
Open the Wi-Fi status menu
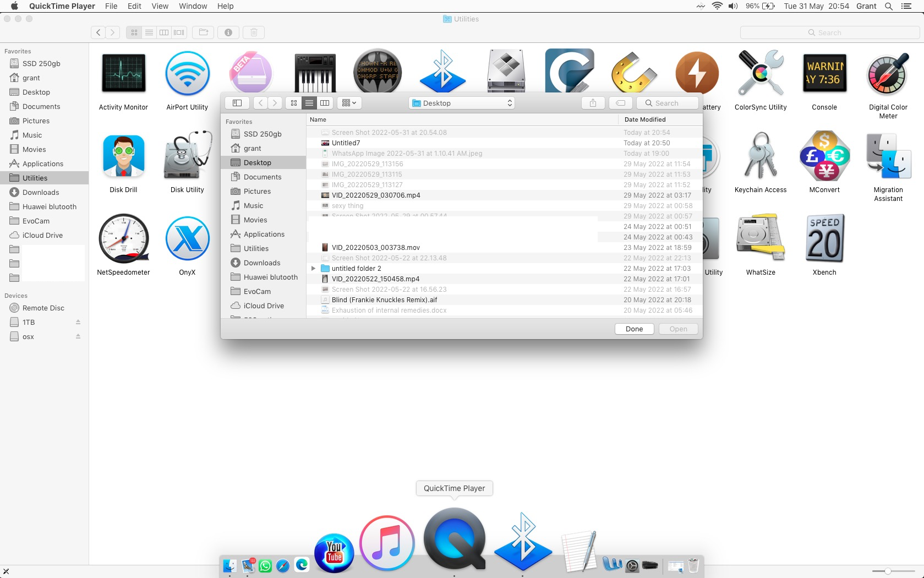coord(717,6)
